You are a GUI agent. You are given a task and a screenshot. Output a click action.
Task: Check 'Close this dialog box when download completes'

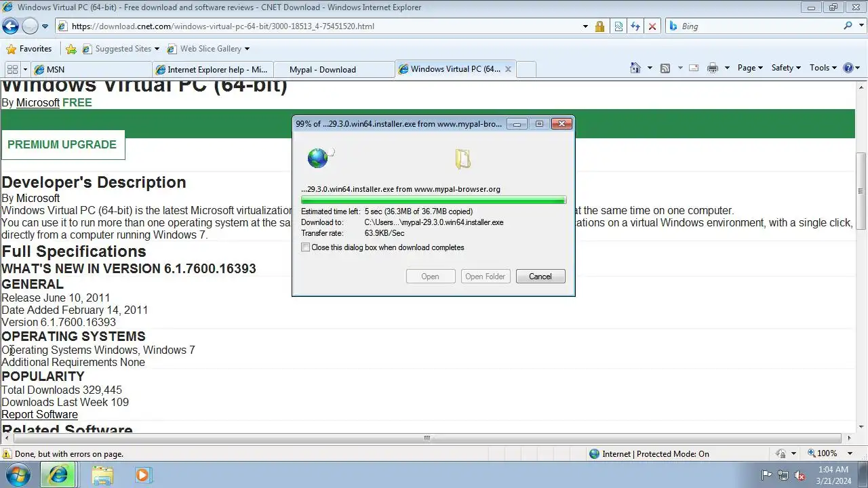coord(306,247)
